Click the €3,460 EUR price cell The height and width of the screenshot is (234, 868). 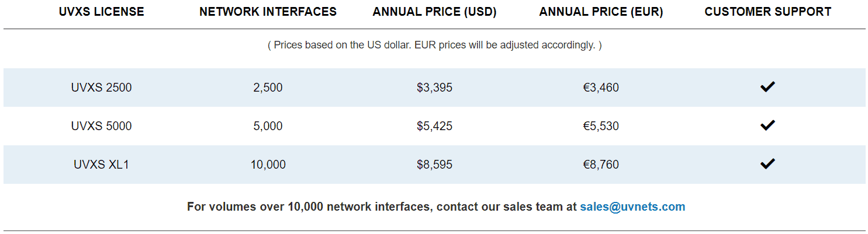point(601,88)
